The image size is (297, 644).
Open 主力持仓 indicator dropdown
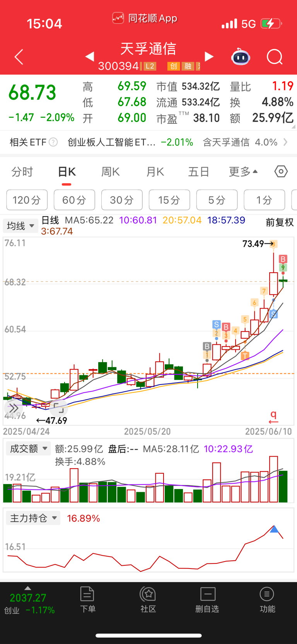pyautogui.click(x=33, y=518)
